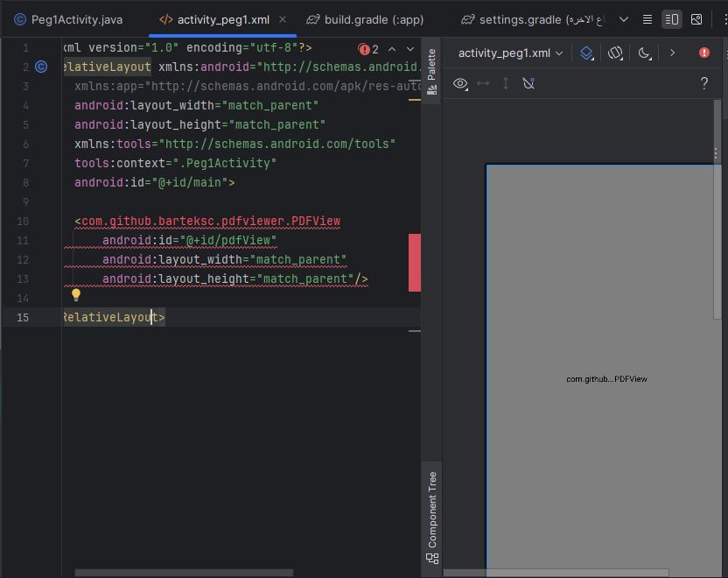This screenshot has width=728, height=578.
Task: Switch editor to Design-only view
Action: (x=696, y=19)
